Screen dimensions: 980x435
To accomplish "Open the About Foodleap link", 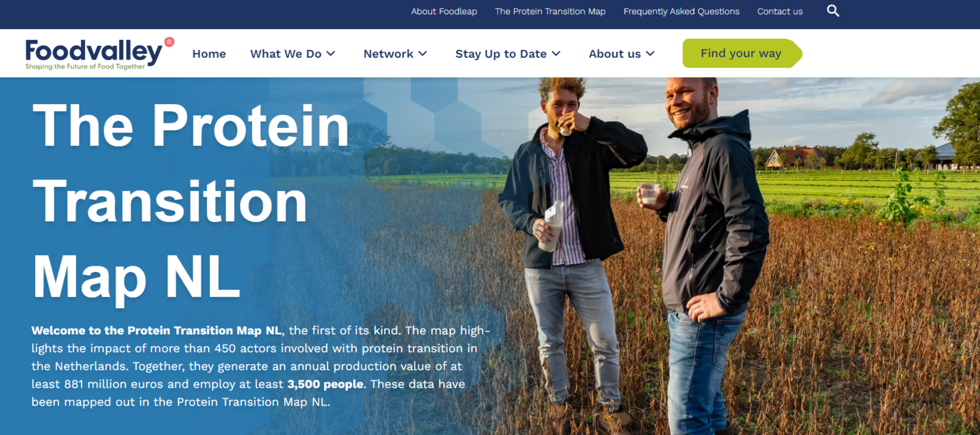I will (444, 11).
